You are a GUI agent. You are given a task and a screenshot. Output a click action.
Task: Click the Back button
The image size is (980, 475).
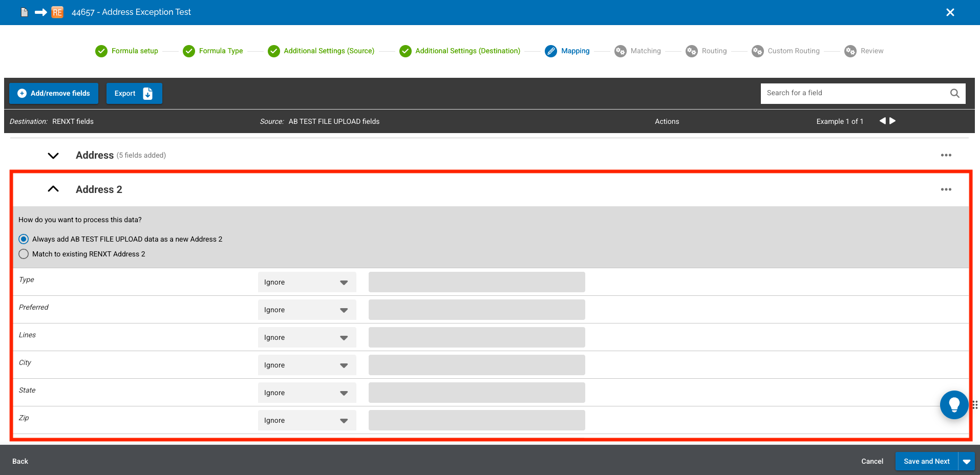coord(20,461)
